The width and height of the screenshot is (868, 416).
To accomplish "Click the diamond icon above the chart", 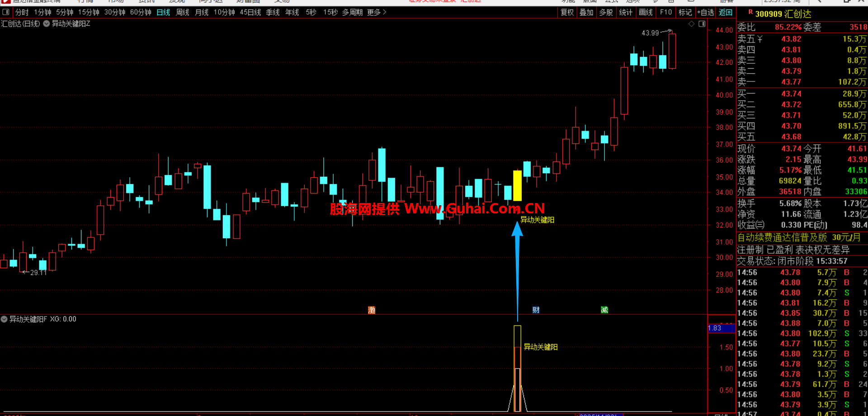I will [691, 24].
